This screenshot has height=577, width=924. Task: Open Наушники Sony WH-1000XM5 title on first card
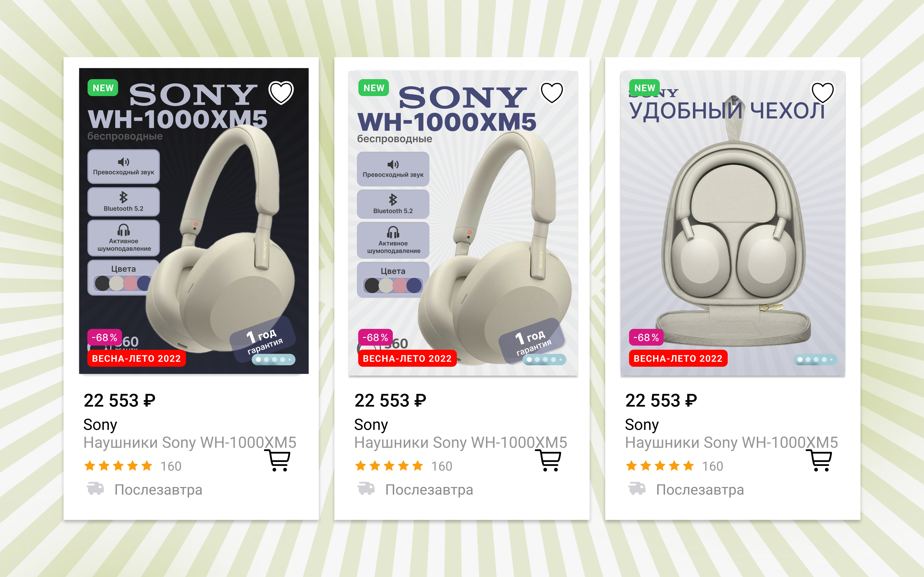[190, 443]
